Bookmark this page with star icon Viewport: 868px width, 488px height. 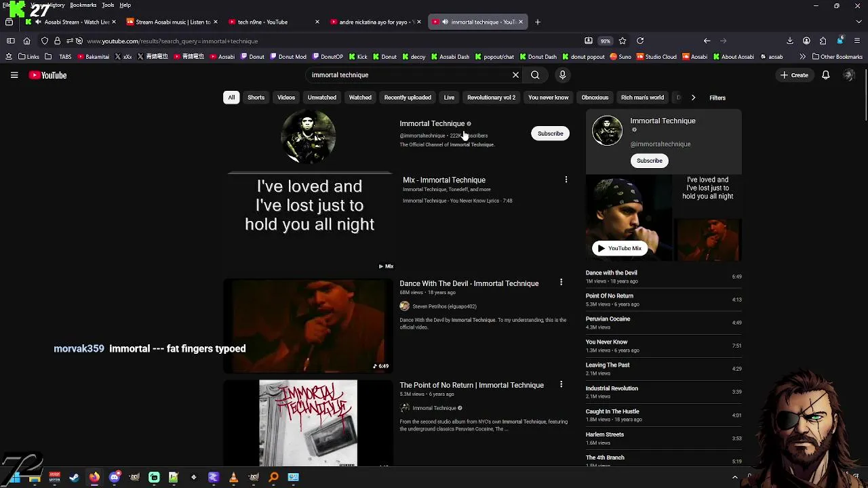point(623,41)
